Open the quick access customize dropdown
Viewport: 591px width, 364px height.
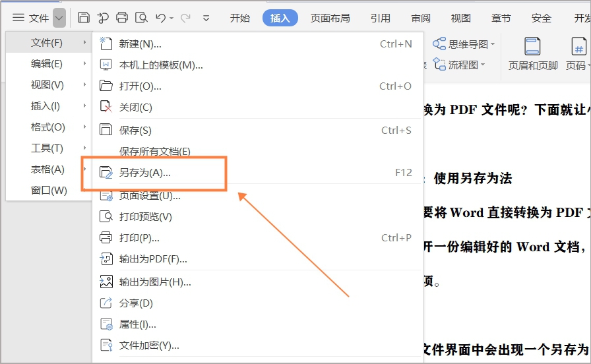tap(206, 18)
